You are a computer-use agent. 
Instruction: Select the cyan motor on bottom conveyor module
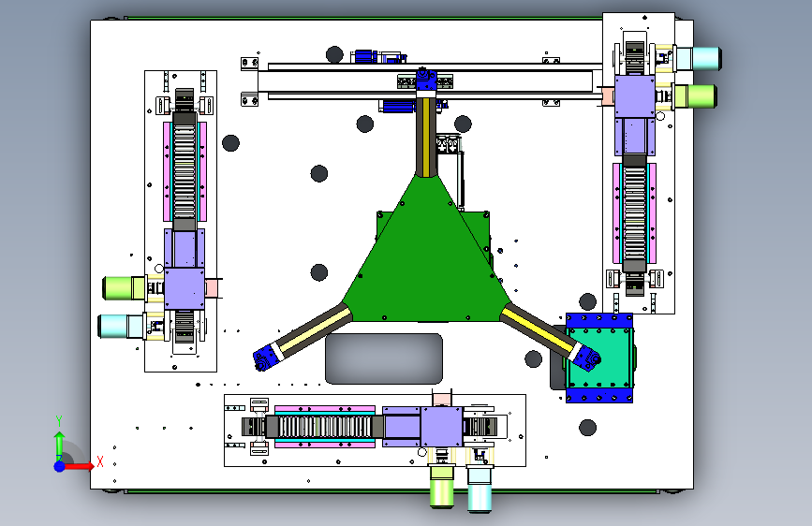(x=480, y=489)
